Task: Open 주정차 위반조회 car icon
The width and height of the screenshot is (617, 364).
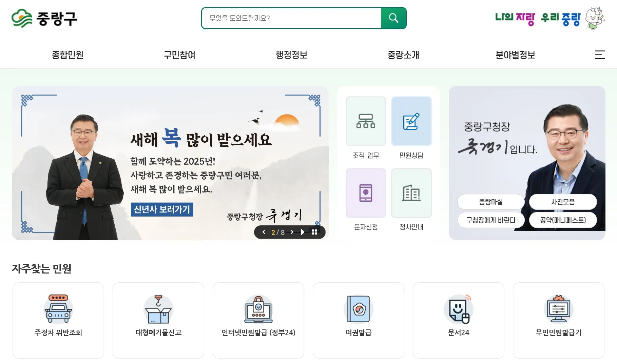Action: [x=58, y=309]
